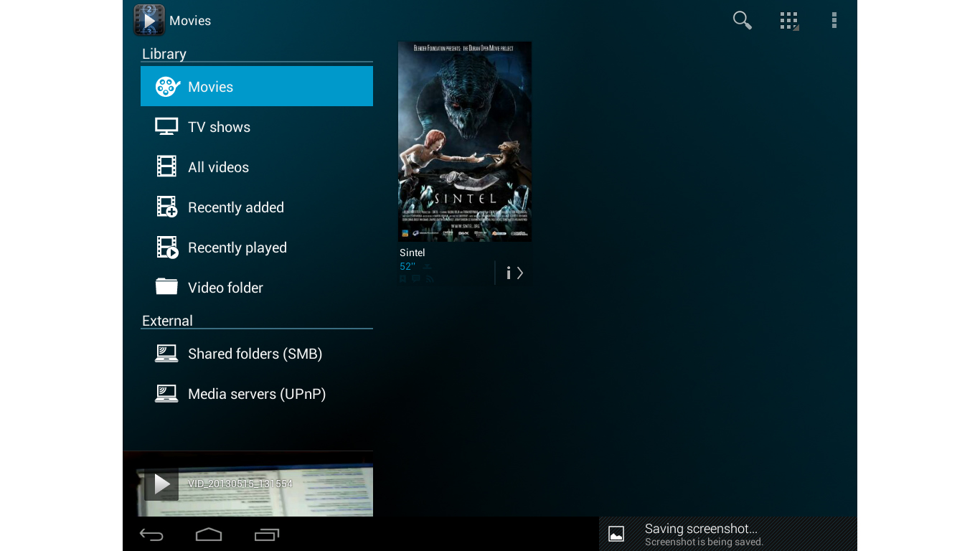Browse the Video folder label

[x=225, y=288]
